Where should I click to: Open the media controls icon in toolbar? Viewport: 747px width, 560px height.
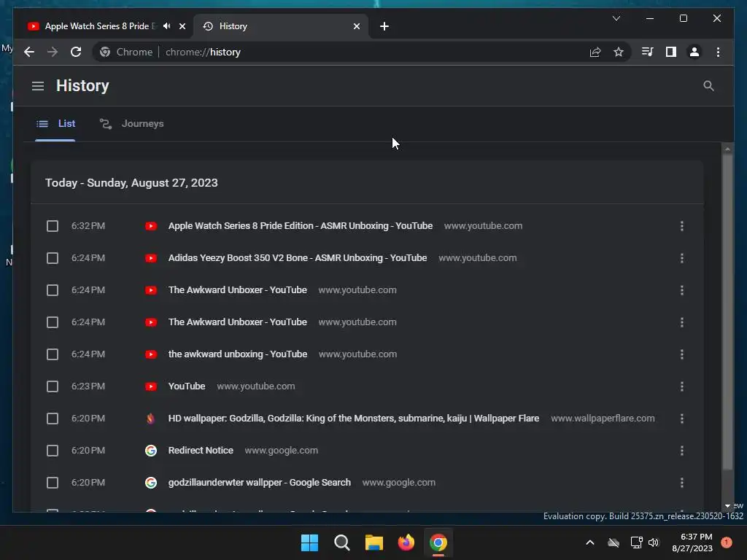647,52
